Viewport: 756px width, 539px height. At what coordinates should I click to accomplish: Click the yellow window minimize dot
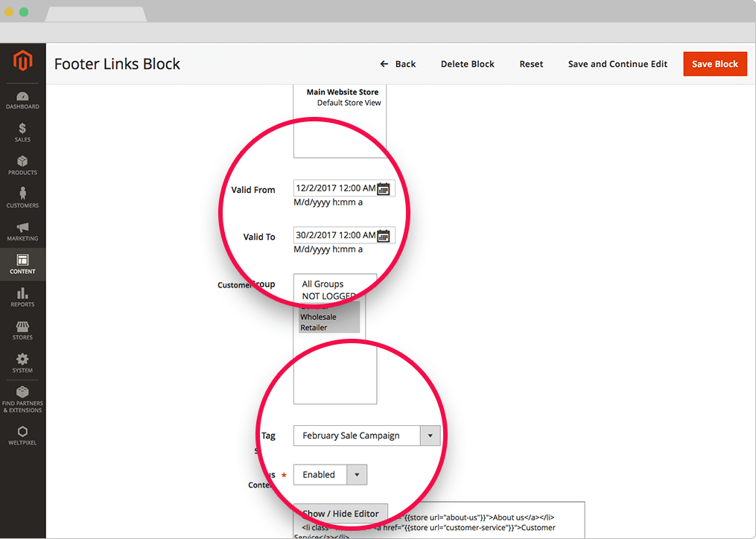[9, 12]
